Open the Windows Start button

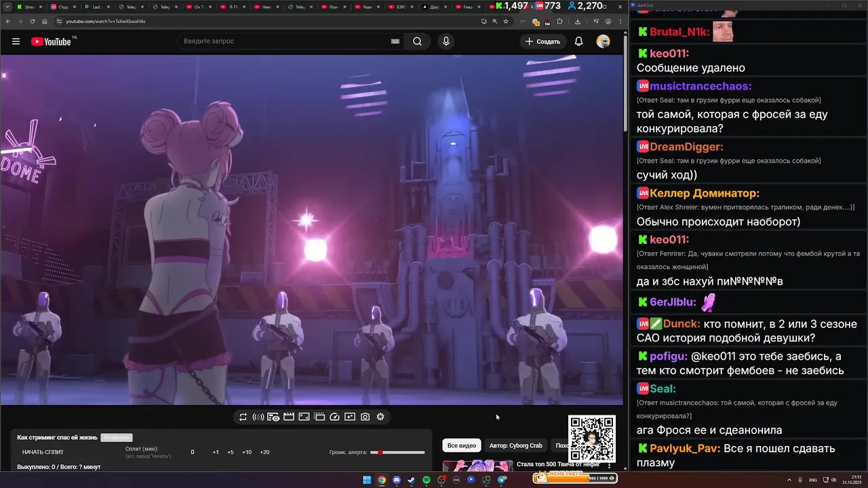click(367, 480)
